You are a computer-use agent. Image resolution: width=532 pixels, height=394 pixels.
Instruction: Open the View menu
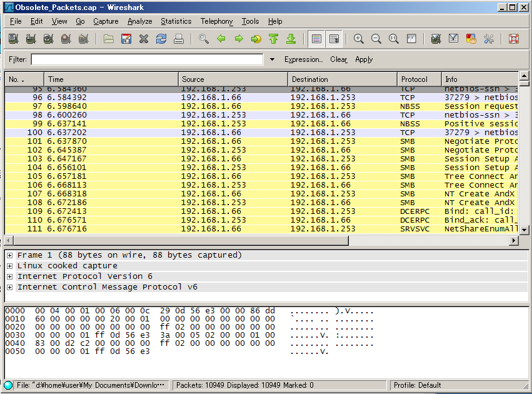tap(59, 21)
